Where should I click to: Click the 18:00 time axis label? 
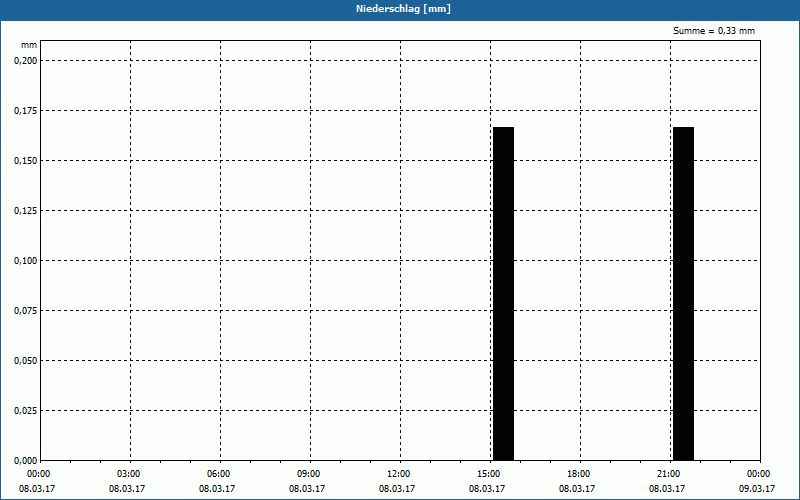579,474
